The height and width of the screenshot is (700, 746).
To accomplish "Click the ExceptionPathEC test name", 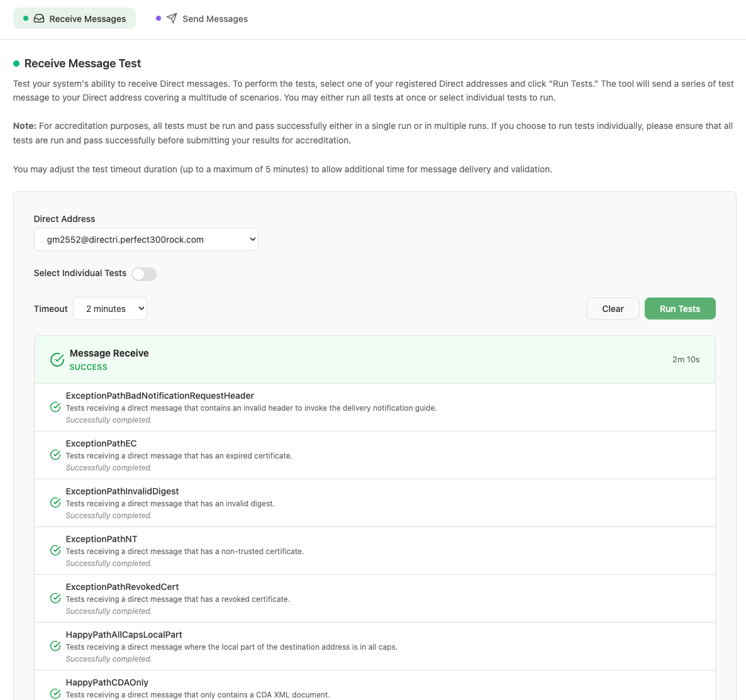I will tap(101, 443).
